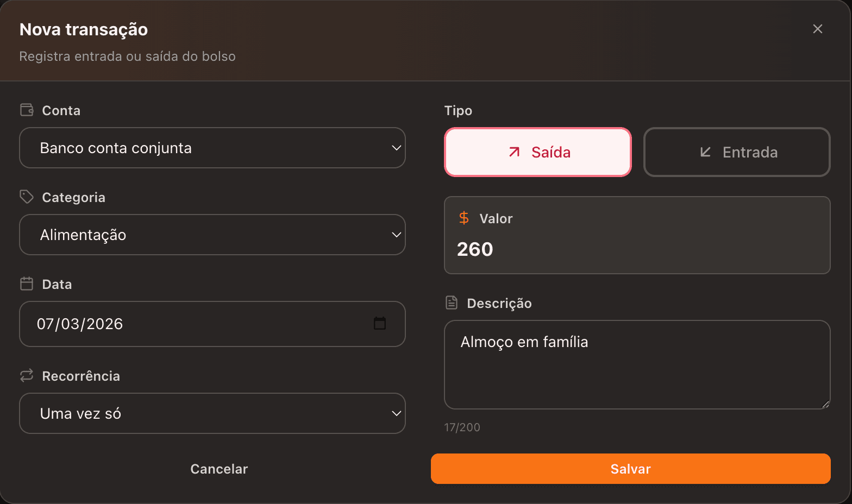Open the Conta account dropdown
The width and height of the screenshot is (852, 504).
(212, 148)
